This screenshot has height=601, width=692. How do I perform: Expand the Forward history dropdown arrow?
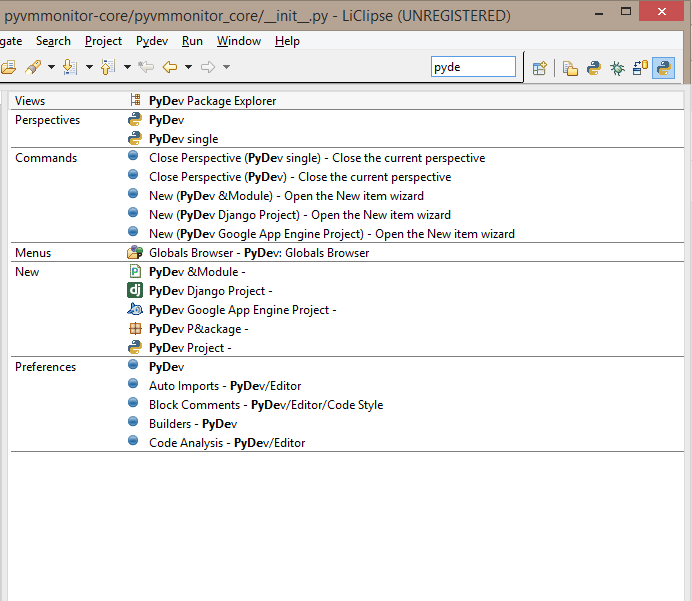tap(227, 68)
